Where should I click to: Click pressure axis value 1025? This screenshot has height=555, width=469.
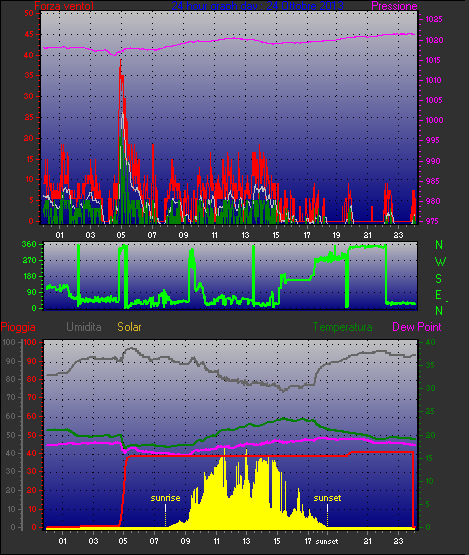434,19
